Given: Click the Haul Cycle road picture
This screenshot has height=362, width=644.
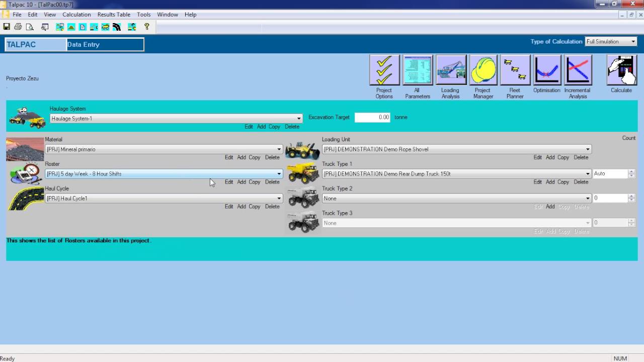Looking at the screenshot, I should click(26, 198).
